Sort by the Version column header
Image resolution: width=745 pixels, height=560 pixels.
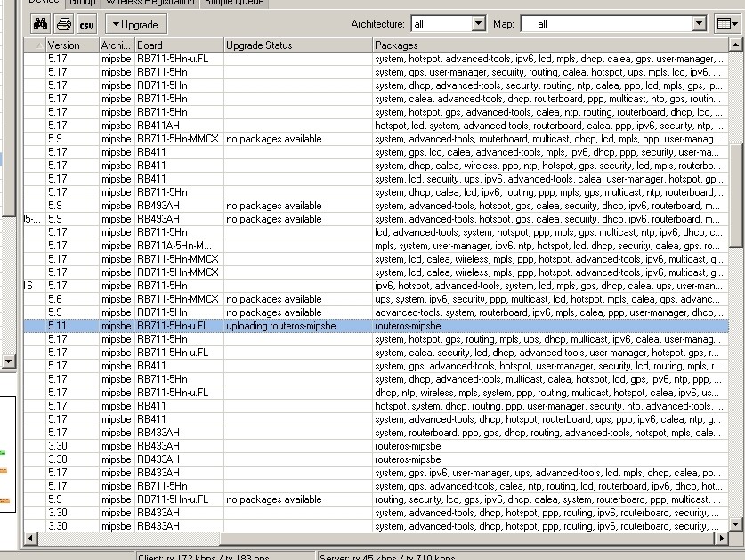[x=72, y=45]
